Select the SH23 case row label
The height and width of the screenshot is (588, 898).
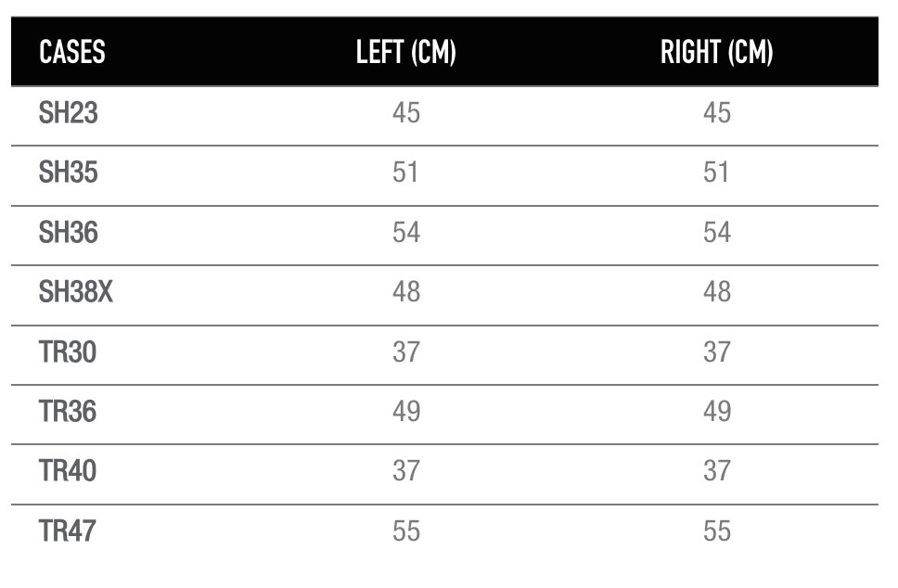pos(68,112)
